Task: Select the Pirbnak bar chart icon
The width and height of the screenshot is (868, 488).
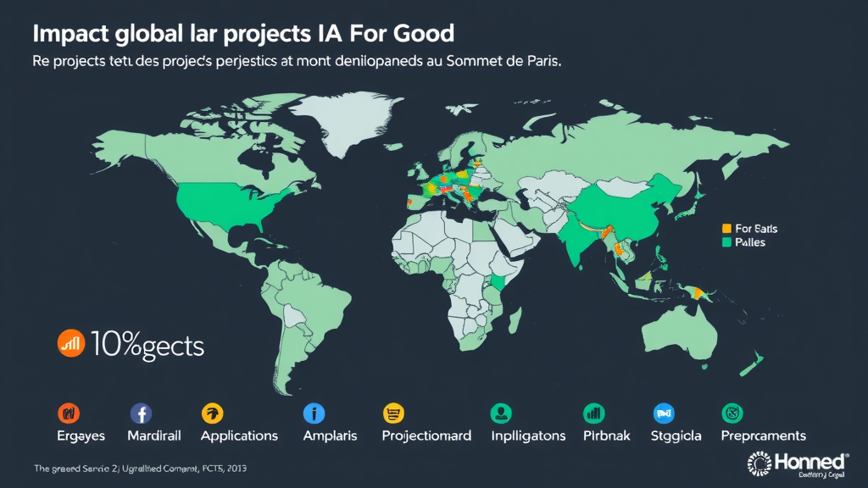Action: click(593, 414)
